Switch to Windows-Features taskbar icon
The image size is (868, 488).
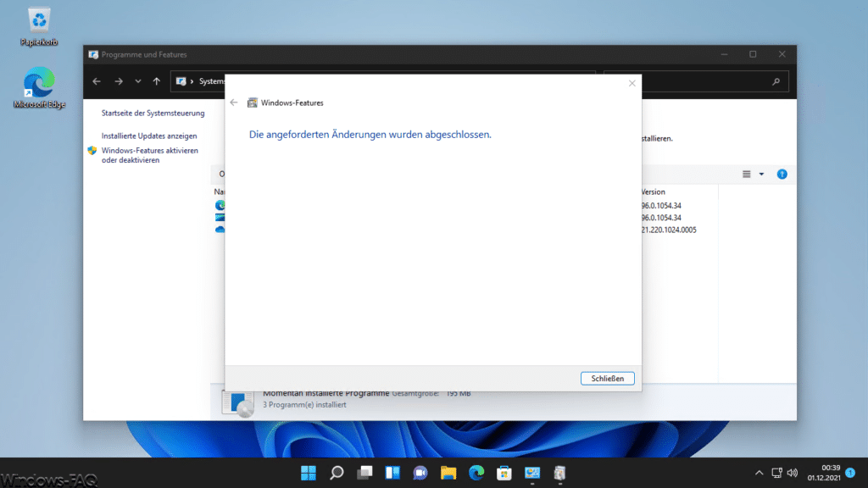pos(559,473)
